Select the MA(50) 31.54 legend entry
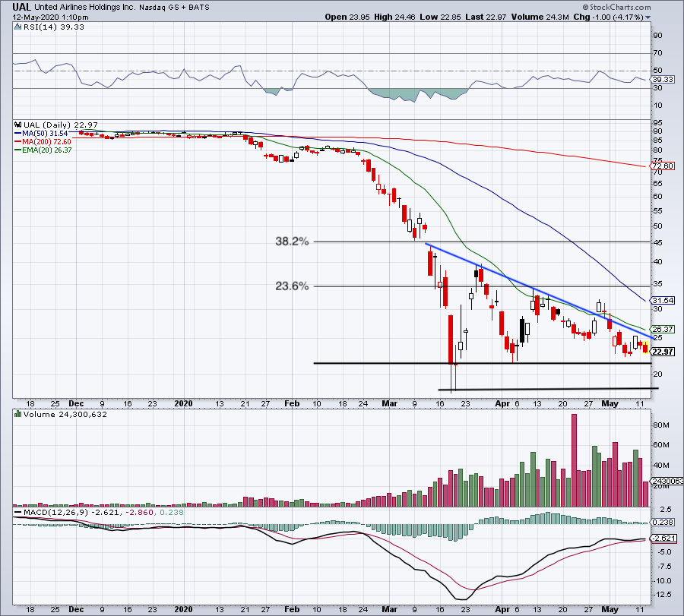684x616 pixels. pos(42,134)
